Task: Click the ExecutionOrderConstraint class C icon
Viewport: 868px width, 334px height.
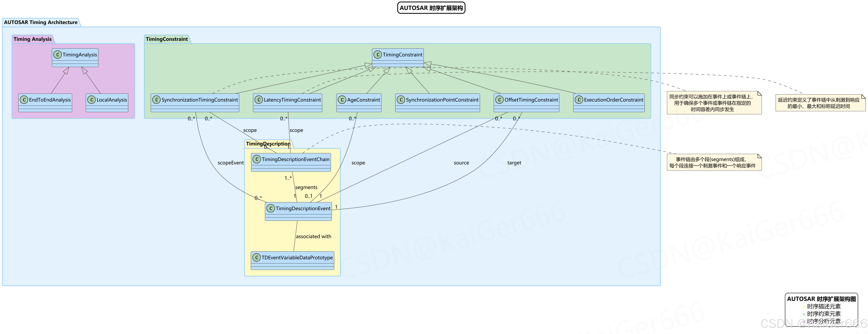Action: click(579, 100)
